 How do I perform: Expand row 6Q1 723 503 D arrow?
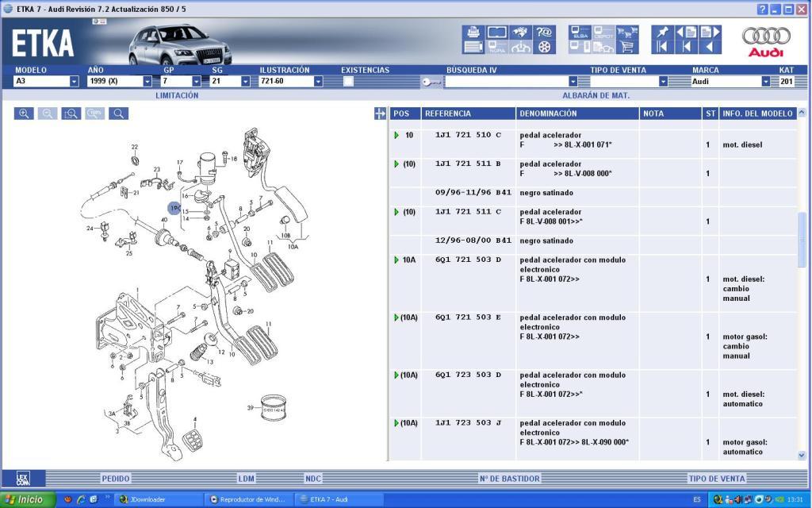396,375
